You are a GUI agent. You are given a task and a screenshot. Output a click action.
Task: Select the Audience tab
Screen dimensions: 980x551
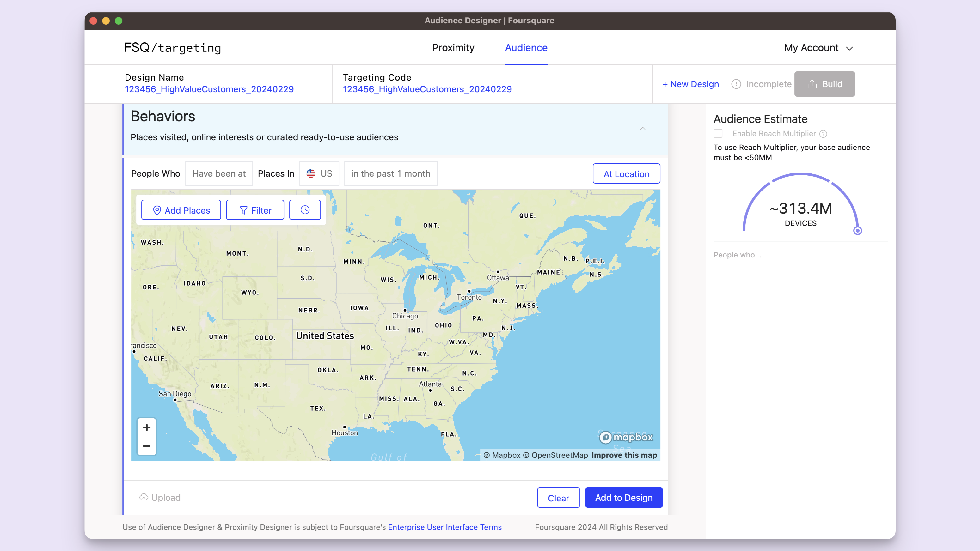526,48
